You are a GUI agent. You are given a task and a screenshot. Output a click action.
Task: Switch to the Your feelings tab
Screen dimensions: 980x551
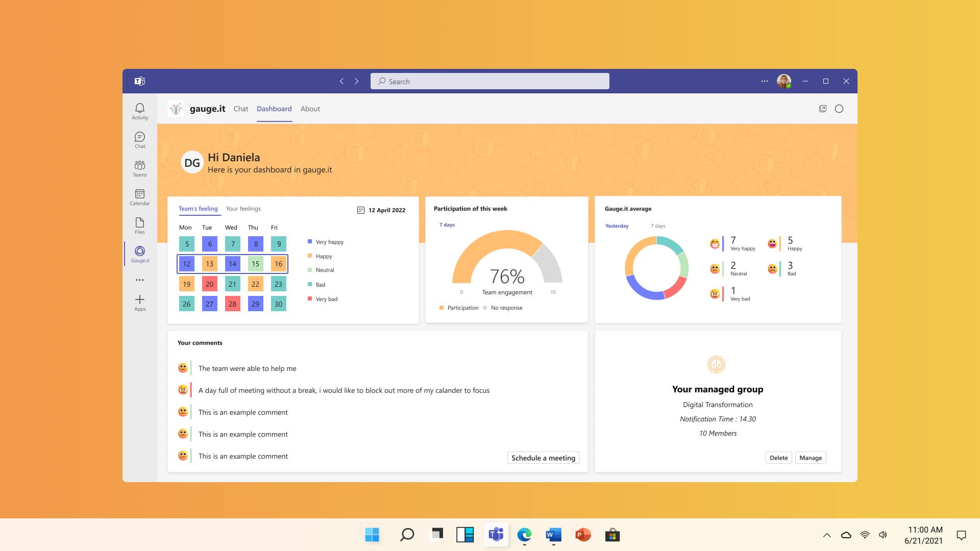click(242, 209)
